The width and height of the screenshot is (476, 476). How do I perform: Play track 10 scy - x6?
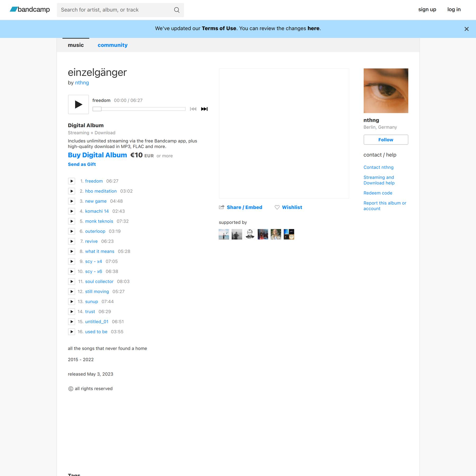point(72,272)
